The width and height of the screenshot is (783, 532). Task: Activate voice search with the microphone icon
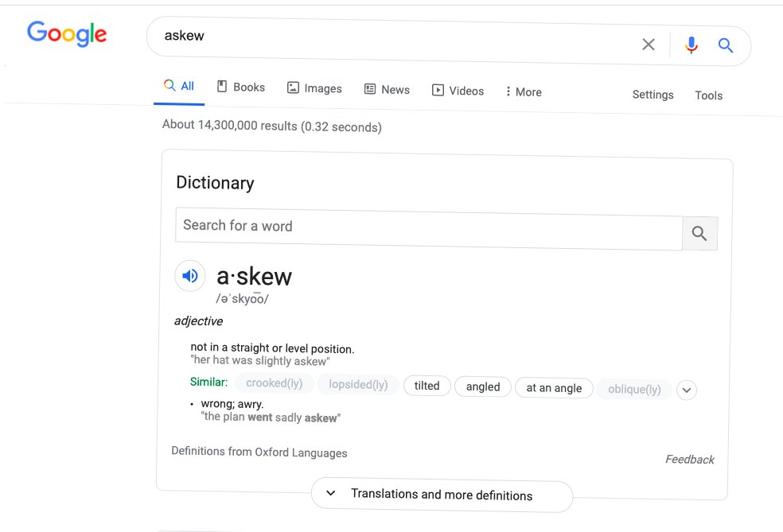(691, 45)
